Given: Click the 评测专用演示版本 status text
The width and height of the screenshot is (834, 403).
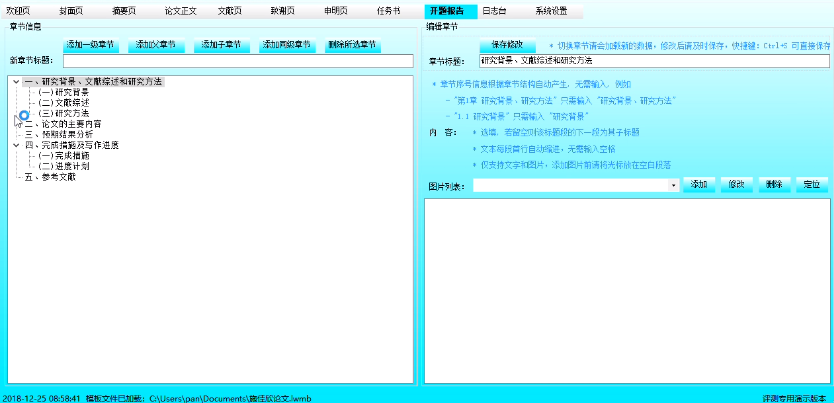Looking at the screenshot, I should pos(794,398).
